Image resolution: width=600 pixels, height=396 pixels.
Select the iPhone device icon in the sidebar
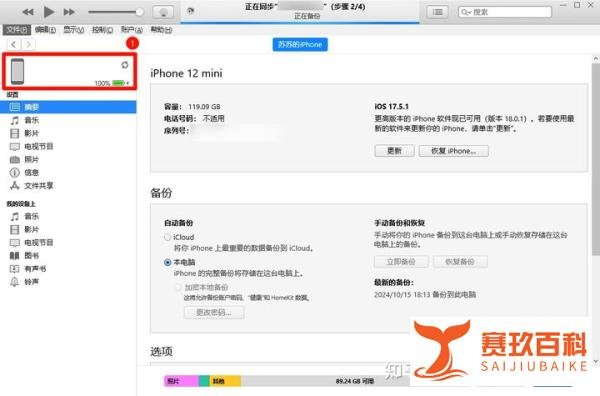pyautogui.click(x=17, y=71)
